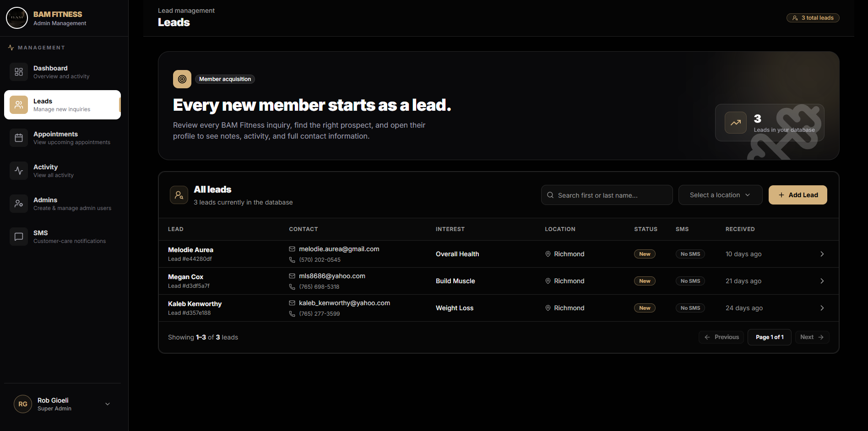The height and width of the screenshot is (431, 868).
Task: Click the New status badge for Megan Cox
Action: coord(645,281)
